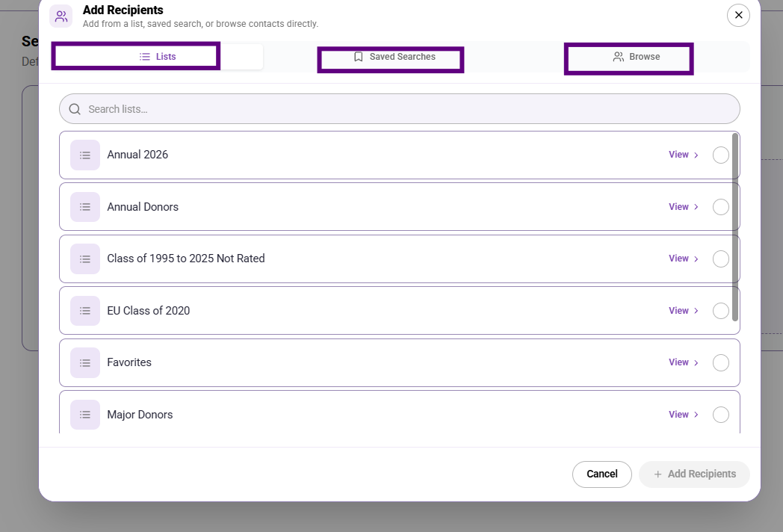Image resolution: width=783 pixels, height=532 pixels.
Task: Select the Annual Donors radio button
Action: 720,207
